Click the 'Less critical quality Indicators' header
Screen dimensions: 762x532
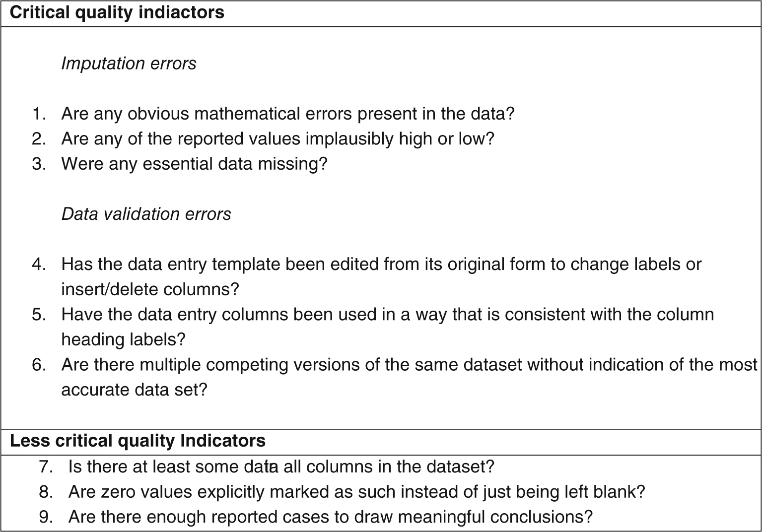[138, 441]
